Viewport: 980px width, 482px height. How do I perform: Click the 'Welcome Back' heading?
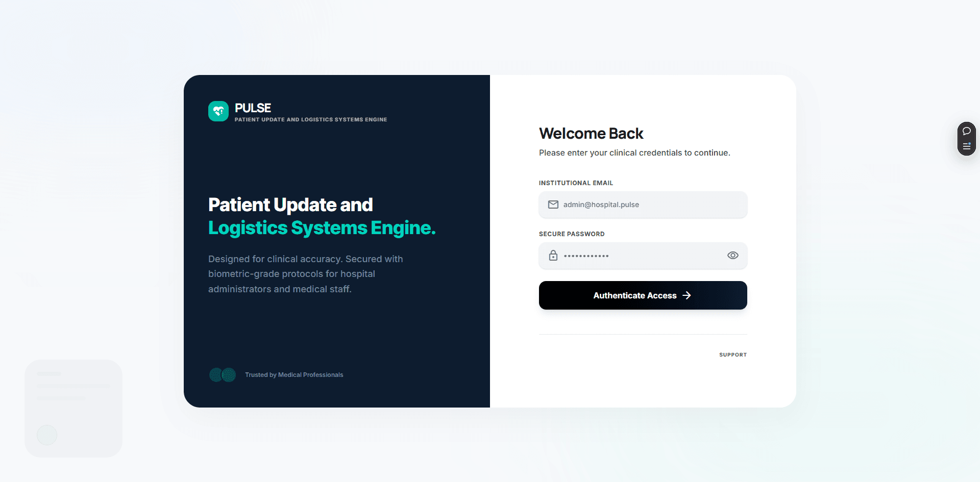(591, 134)
